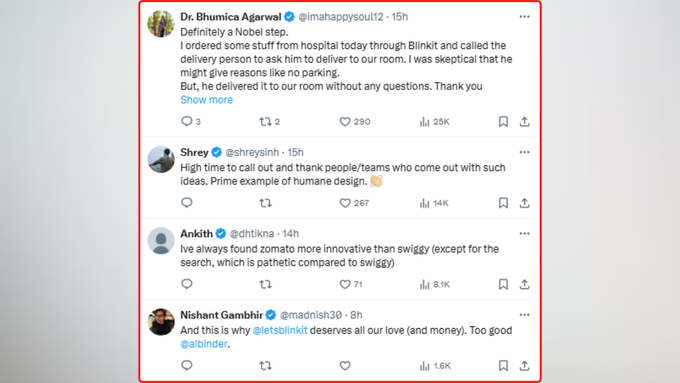Reply to Dr. Bhumica Agarwal's tweet
Screen dimensions: 680x383
190,121
